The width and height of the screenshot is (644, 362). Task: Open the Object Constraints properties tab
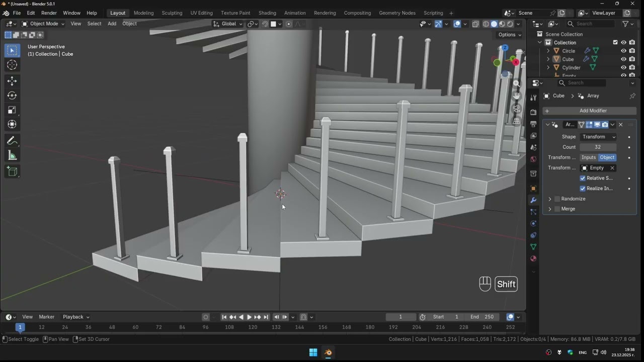[x=533, y=235]
